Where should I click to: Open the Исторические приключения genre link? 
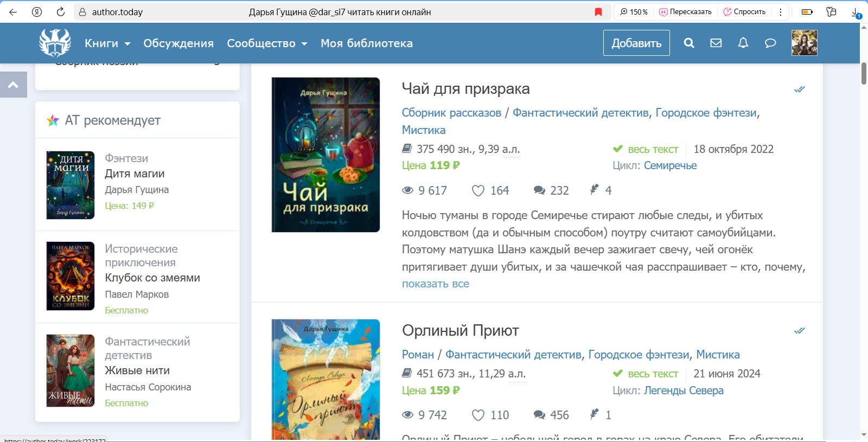[x=141, y=255]
